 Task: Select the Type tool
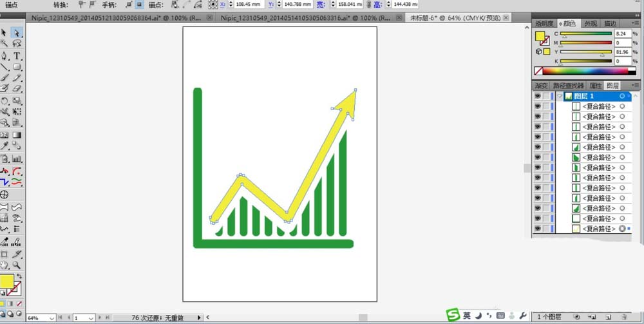(17, 55)
